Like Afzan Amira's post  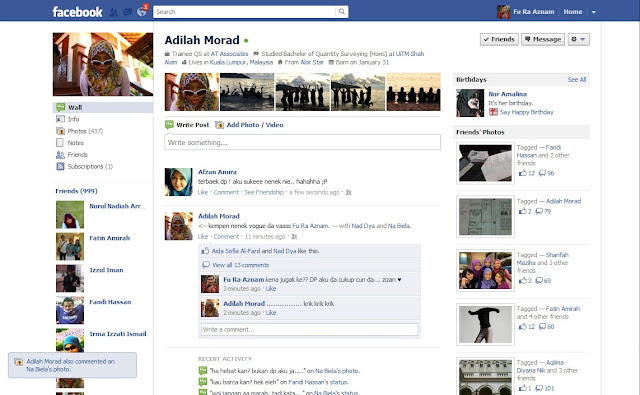click(203, 192)
